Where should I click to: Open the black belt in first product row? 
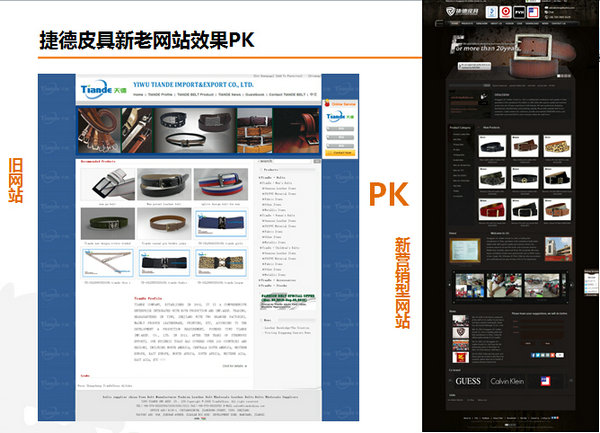click(x=492, y=146)
